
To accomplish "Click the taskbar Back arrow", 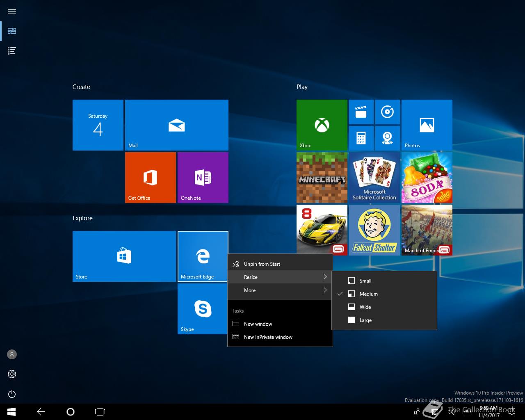I will click(41, 412).
